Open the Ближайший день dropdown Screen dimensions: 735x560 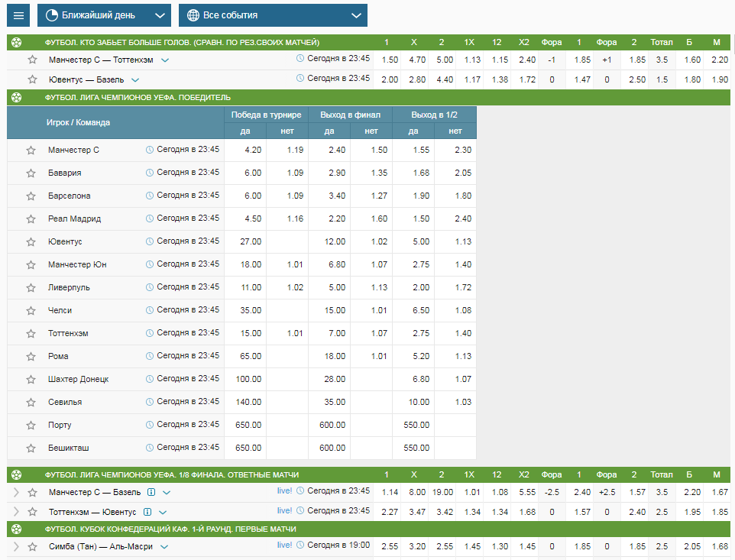104,15
